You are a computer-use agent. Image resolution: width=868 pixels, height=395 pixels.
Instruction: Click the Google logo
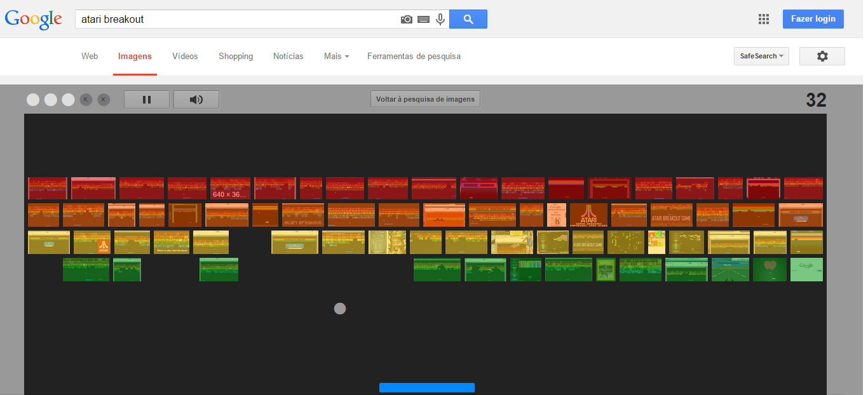(33, 20)
